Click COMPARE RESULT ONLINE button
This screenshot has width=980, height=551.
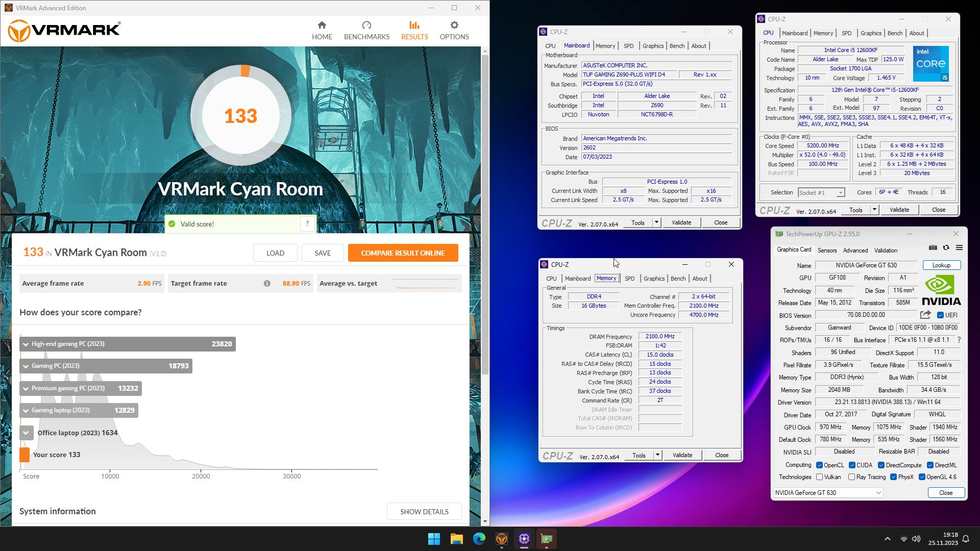click(403, 253)
